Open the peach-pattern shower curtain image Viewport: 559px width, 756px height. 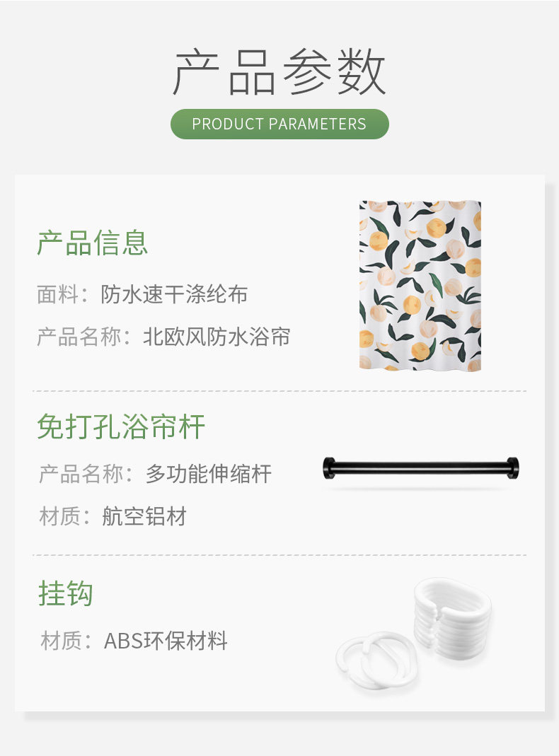click(x=420, y=286)
